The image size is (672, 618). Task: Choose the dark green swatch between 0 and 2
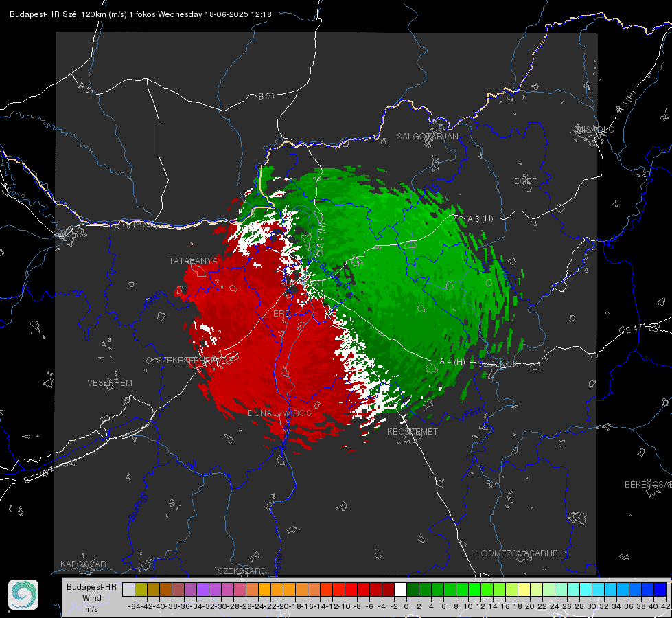[413, 590]
